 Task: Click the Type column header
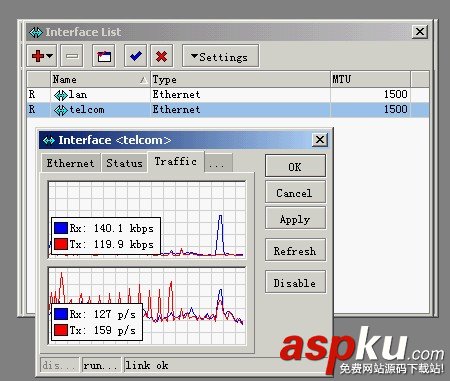[240, 79]
